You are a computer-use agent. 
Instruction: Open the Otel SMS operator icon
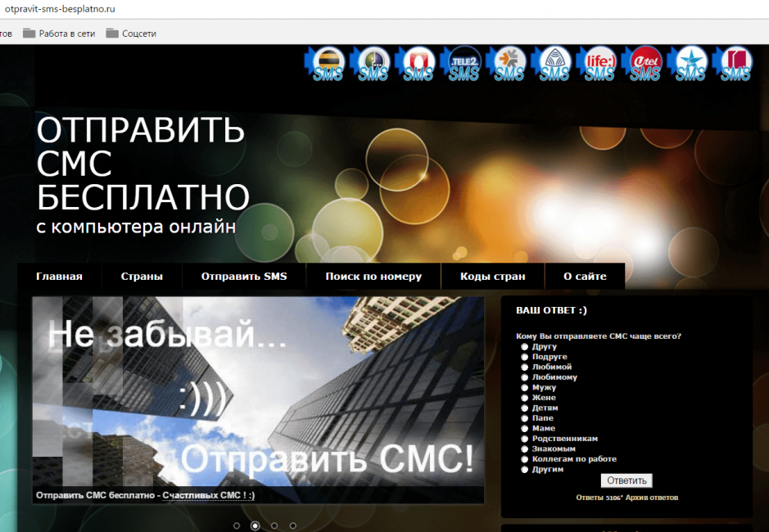click(x=645, y=64)
